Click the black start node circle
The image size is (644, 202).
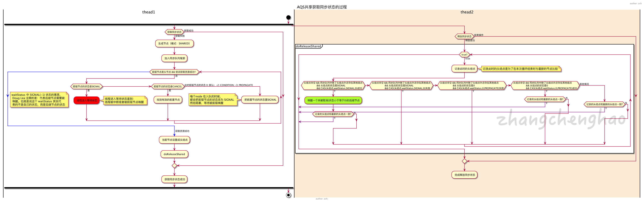(288, 17)
